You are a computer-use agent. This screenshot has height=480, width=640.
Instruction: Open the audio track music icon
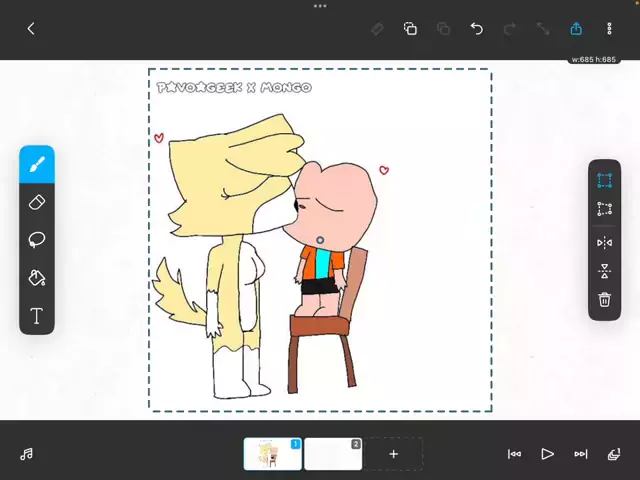click(x=27, y=454)
